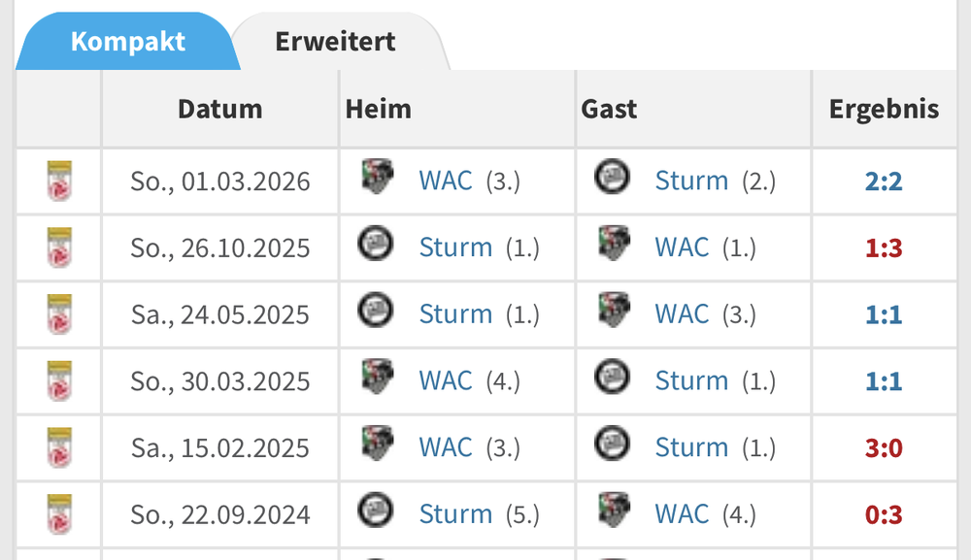
Task: Click WAC crest in the 01.03.2026 row
Action: coord(378,177)
